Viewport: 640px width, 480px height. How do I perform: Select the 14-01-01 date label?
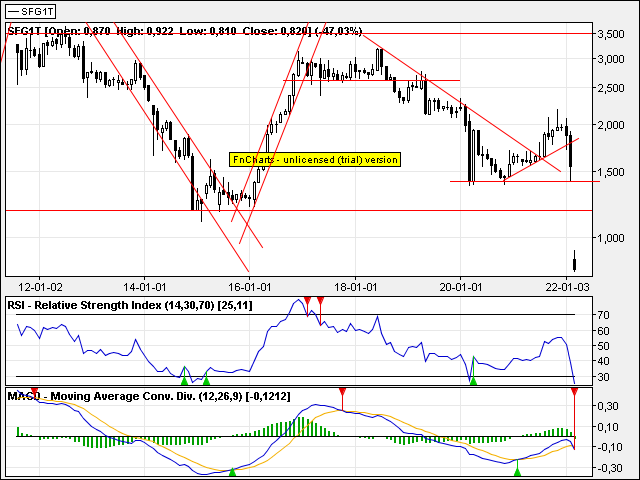tap(144, 287)
